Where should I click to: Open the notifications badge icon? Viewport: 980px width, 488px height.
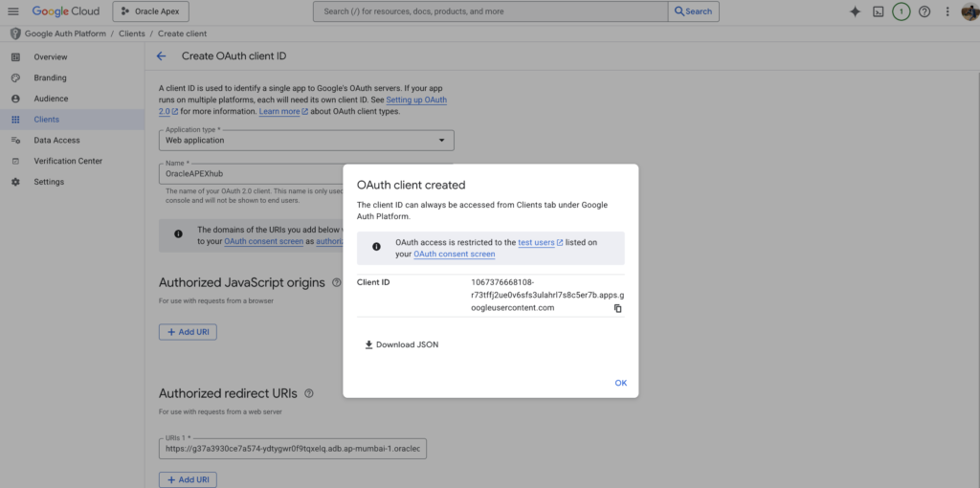point(901,11)
